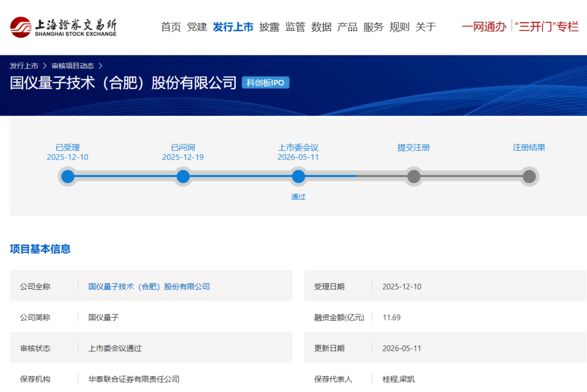Open the "三开门"专栏 link
Viewport: 587px width, 392px height.
pos(547,27)
